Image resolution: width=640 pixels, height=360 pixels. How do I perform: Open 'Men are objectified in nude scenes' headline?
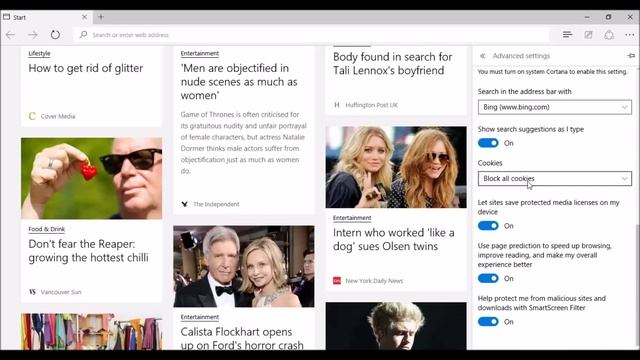click(239, 82)
